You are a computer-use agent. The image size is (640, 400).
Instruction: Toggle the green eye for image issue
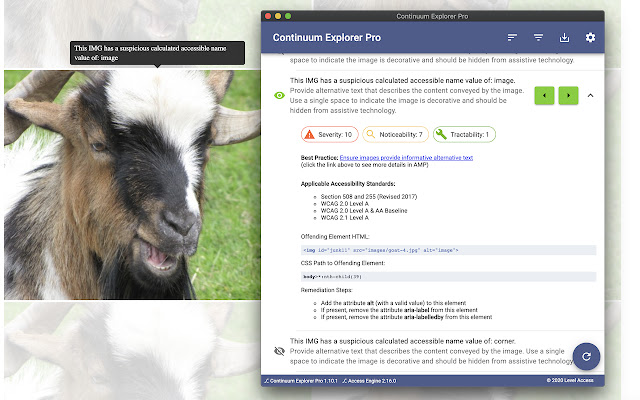pos(279,96)
